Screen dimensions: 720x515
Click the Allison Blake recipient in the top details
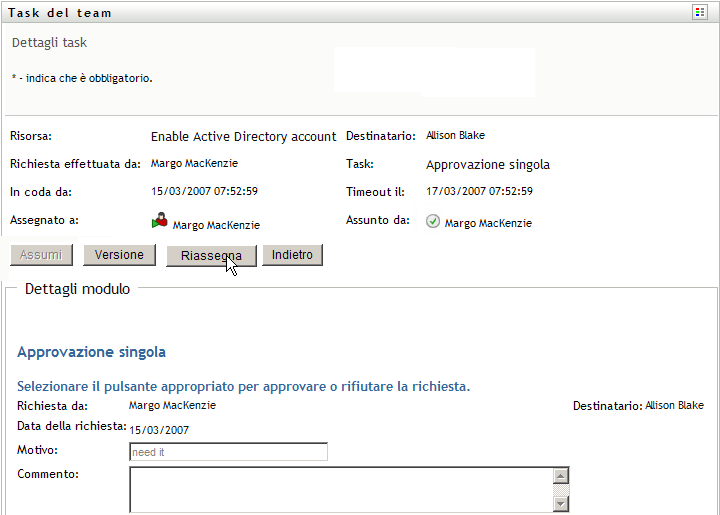point(455,135)
